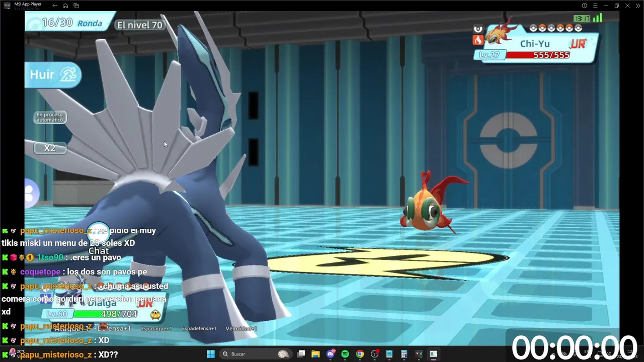
Task: Click the Chi-Yu name text
Action: (535, 43)
